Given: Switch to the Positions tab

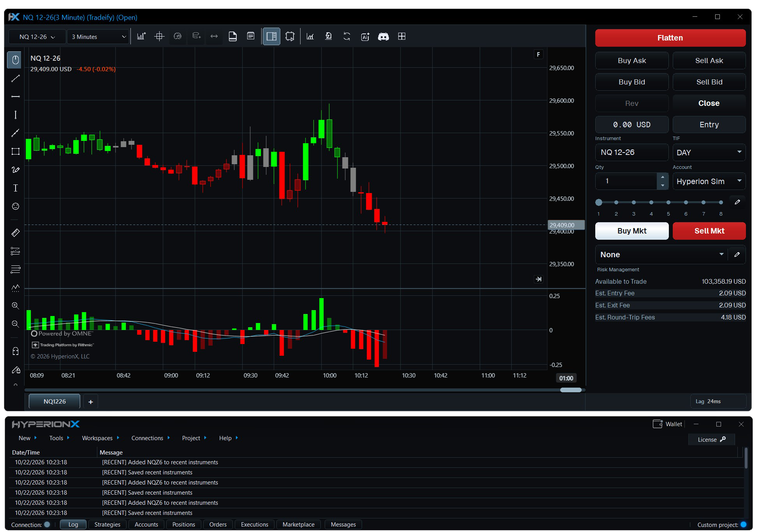Looking at the screenshot, I should click(183, 524).
